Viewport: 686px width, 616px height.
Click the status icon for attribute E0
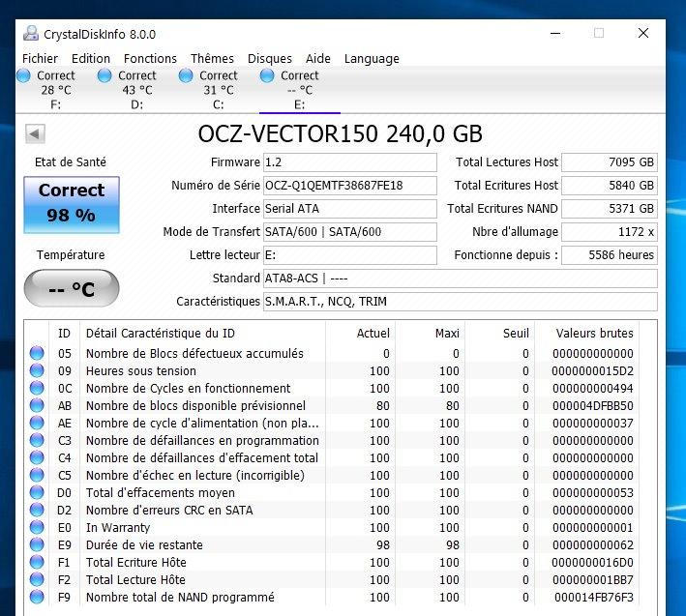click(37, 527)
